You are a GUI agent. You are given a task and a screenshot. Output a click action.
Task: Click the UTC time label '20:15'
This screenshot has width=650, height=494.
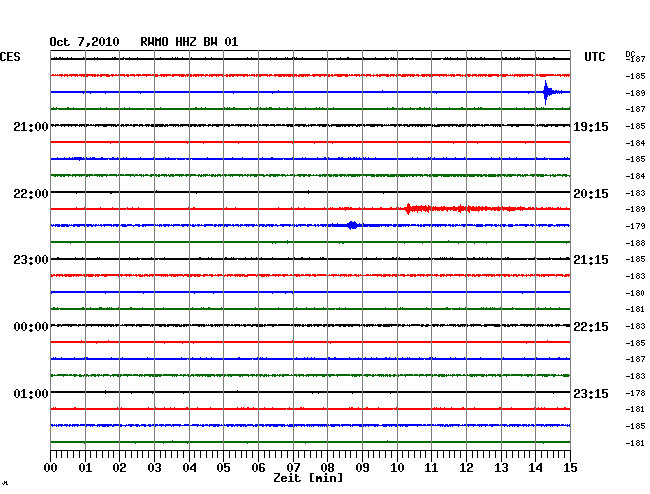pos(591,194)
